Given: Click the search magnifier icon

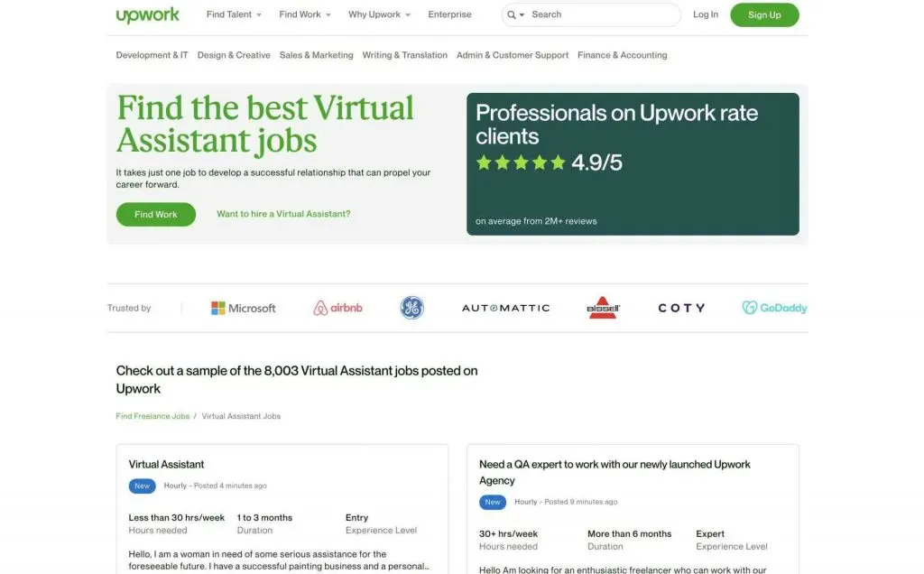Looking at the screenshot, I should pyautogui.click(x=512, y=14).
